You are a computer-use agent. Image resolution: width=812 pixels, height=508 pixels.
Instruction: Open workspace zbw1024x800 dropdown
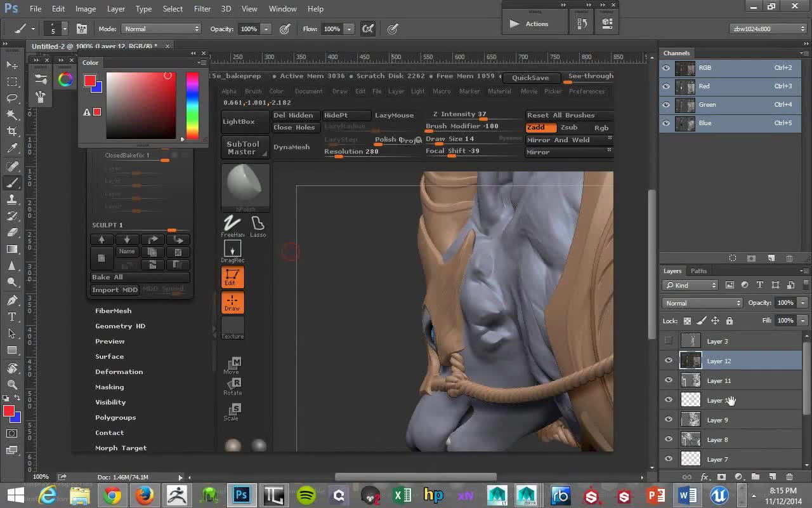point(768,29)
